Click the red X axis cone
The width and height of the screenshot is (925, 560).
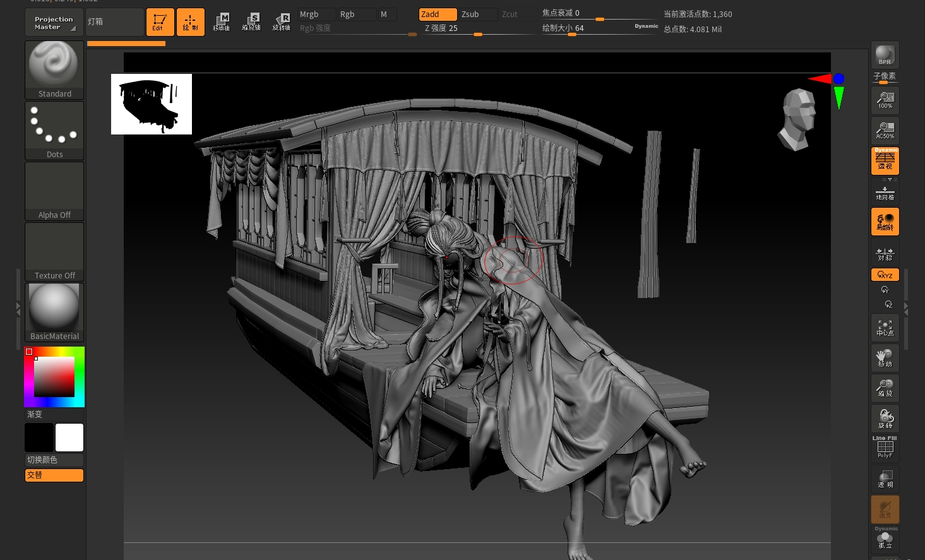820,79
